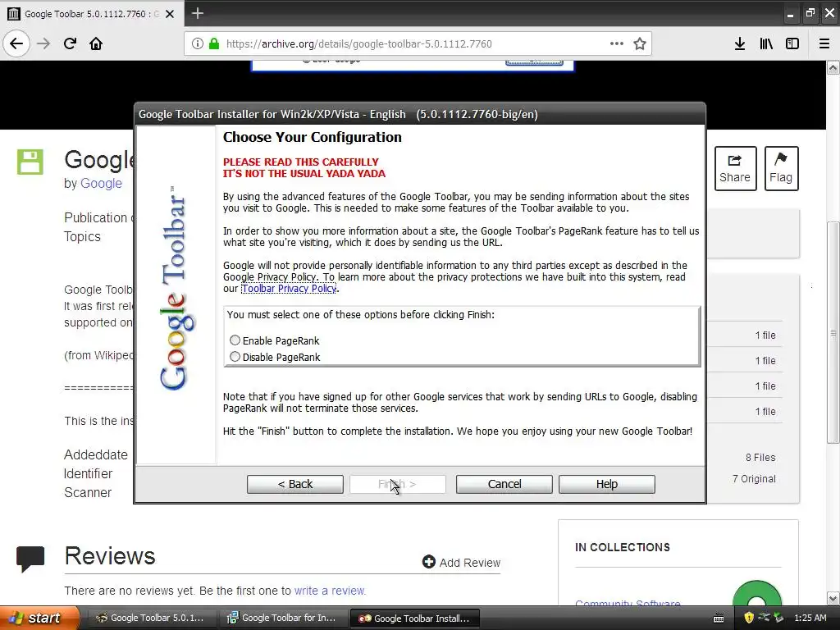
Task: Switch to Google Toolbar for In... taskbar item
Action: (282, 618)
